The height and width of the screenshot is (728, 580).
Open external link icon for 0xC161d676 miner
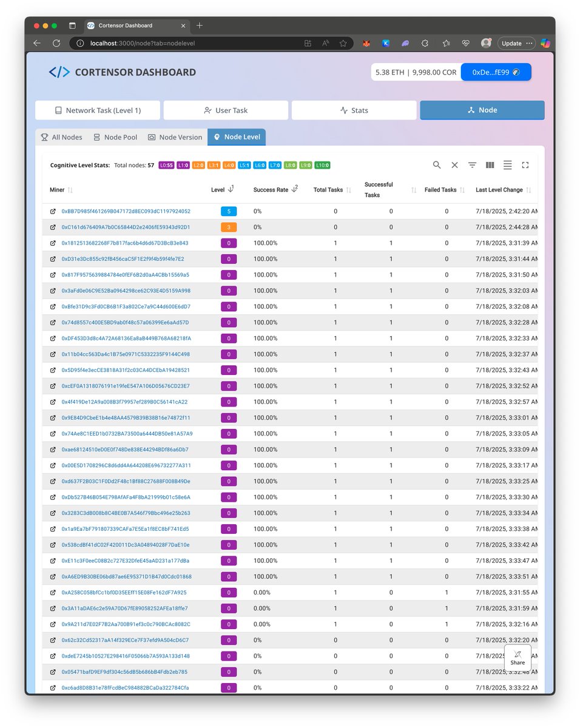53,227
